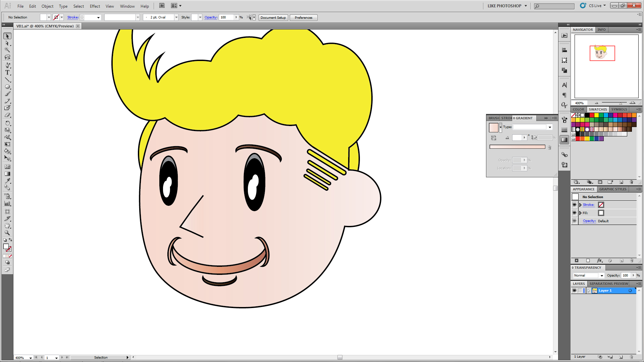
Task: Open the Effect menu
Action: pos(95,6)
